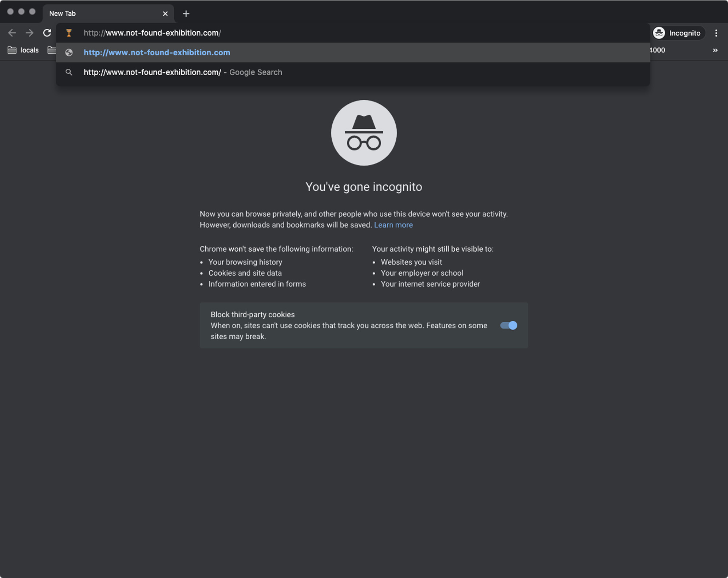The width and height of the screenshot is (728, 578).
Task: Reload the page with the refresh icon
Action: 47,33
